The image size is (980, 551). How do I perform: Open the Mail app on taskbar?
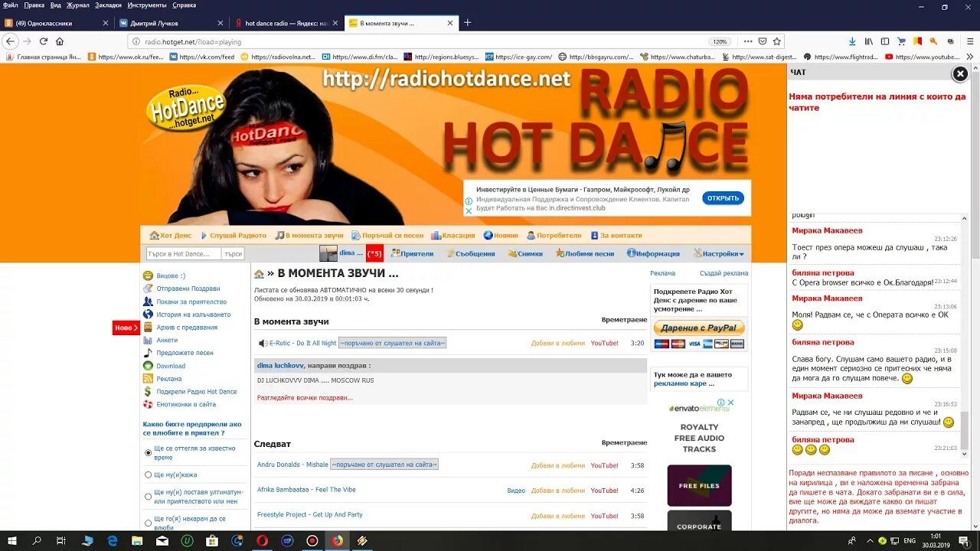162,540
